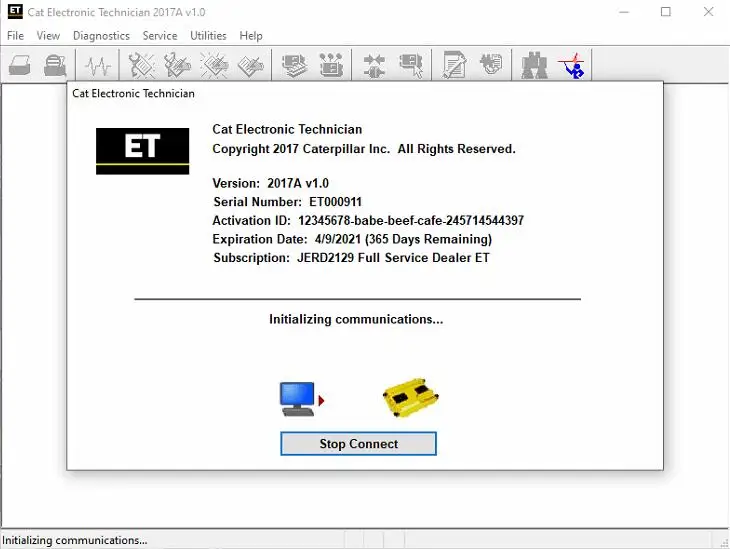Click the yellow ECM module icon
The width and height of the screenshot is (730, 549).
(x=411, y=398)
